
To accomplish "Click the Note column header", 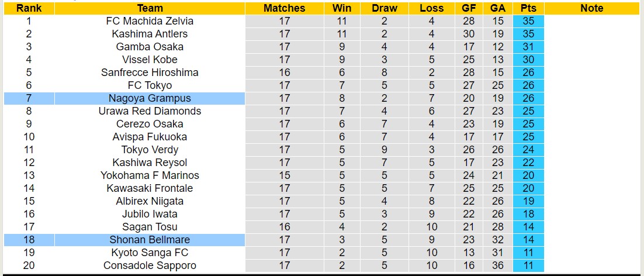I will click(592, 8).
